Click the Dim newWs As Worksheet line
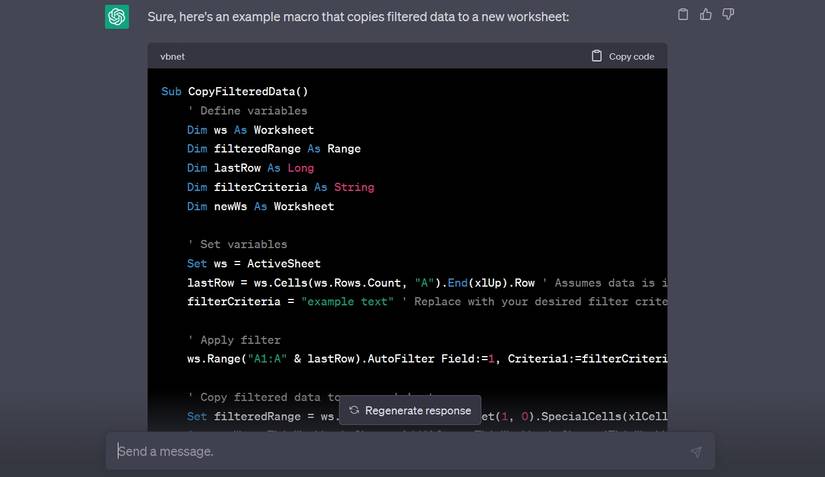825x477 pixels. pos(260,206)
